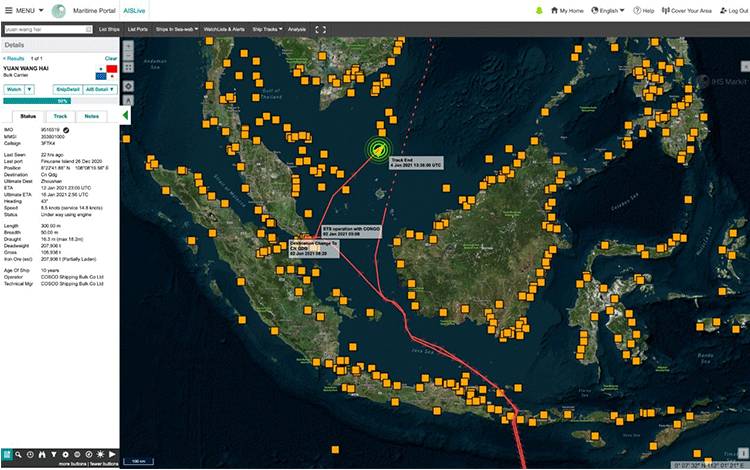Zoom in with the map plus button
Screen dimensions: 750x470
(128, 47)
